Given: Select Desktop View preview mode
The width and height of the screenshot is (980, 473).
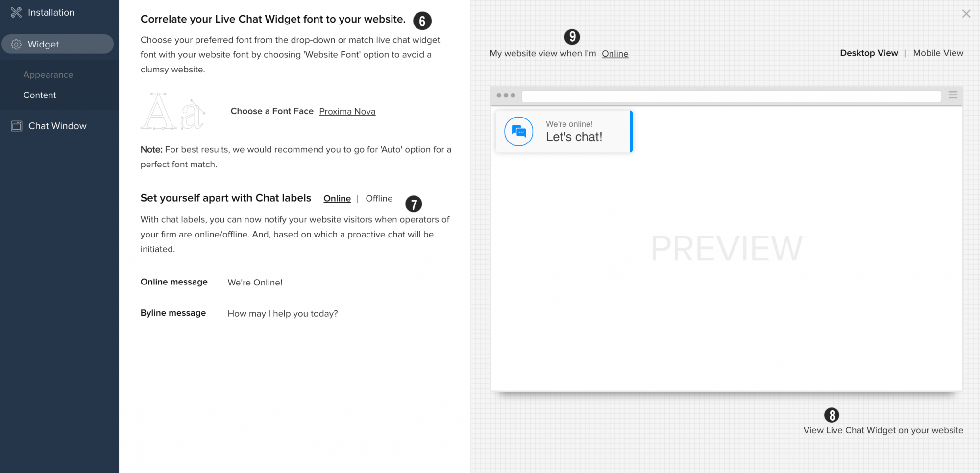Looking at the screenshot, I should tap(869, 53).
